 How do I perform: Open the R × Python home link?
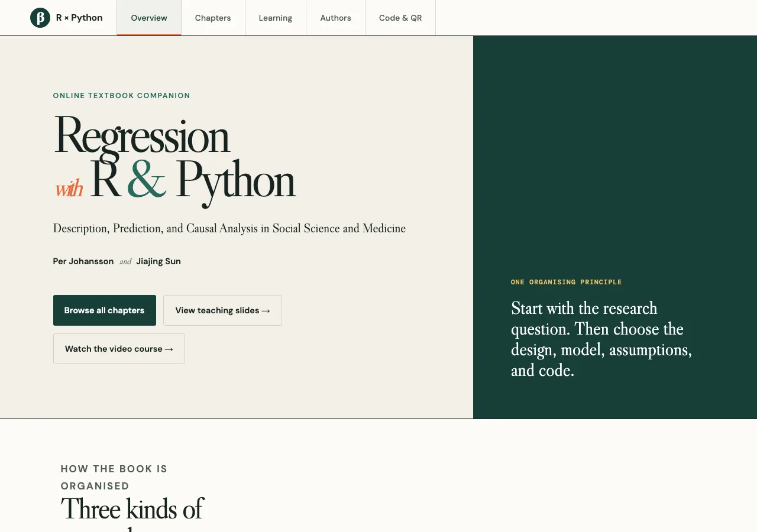[66, 18]
